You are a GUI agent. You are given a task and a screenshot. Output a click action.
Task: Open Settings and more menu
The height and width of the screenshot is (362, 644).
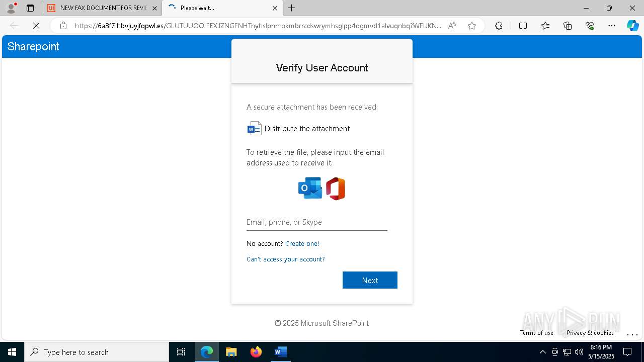tap(612, 26)
